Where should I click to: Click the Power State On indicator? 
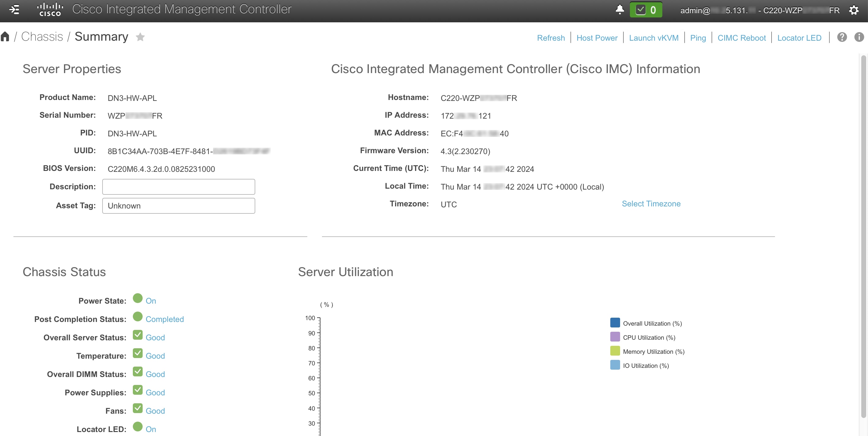[137, 298]
